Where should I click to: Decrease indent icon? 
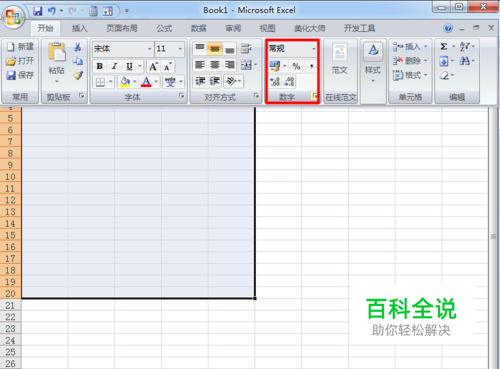pyautogui.click(x=200, y=81)
